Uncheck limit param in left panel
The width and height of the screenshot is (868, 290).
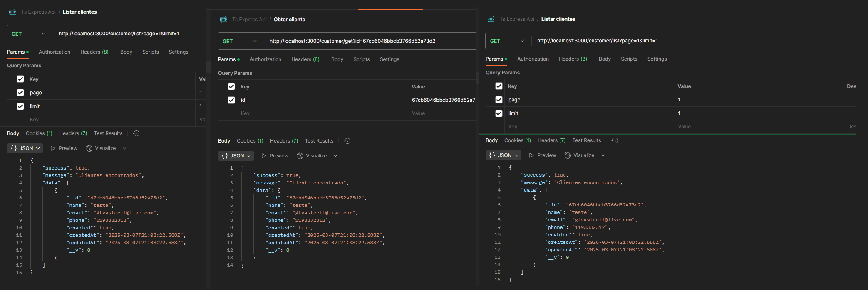point(20,106)
